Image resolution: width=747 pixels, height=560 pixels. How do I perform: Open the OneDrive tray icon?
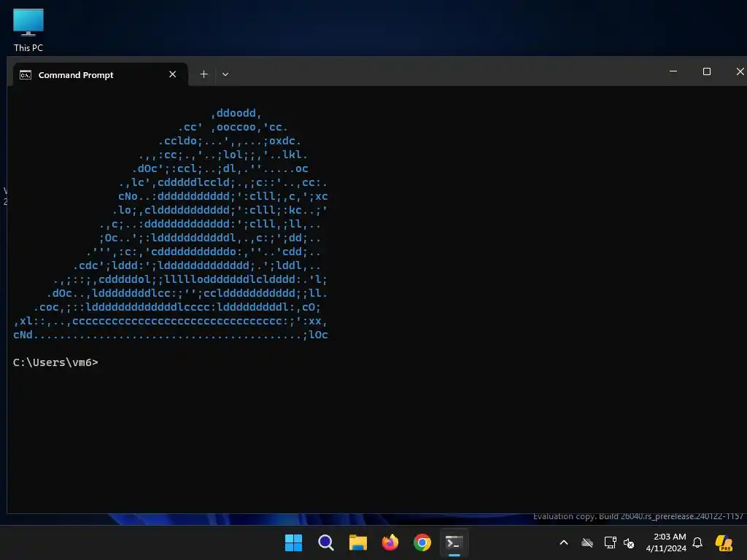[x=587, y=542]
